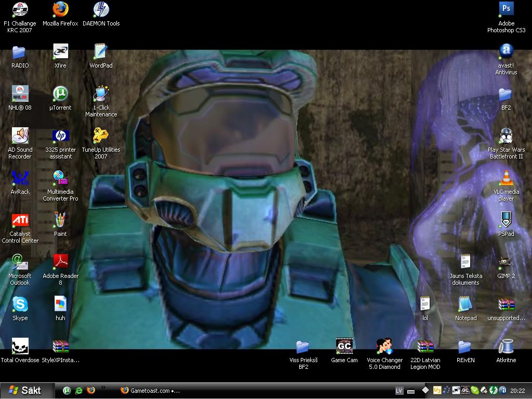Open VLC media player shortcut

[x=506, y=185]
